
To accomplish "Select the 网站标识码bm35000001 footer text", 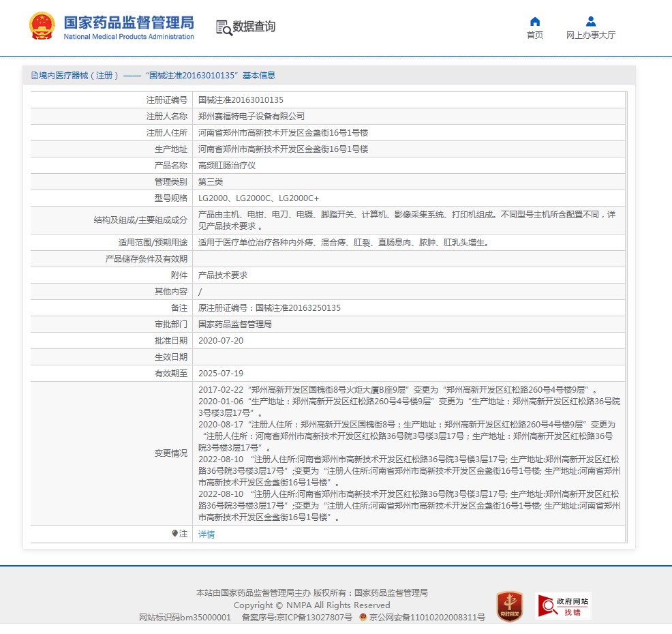I will [185, 617].
